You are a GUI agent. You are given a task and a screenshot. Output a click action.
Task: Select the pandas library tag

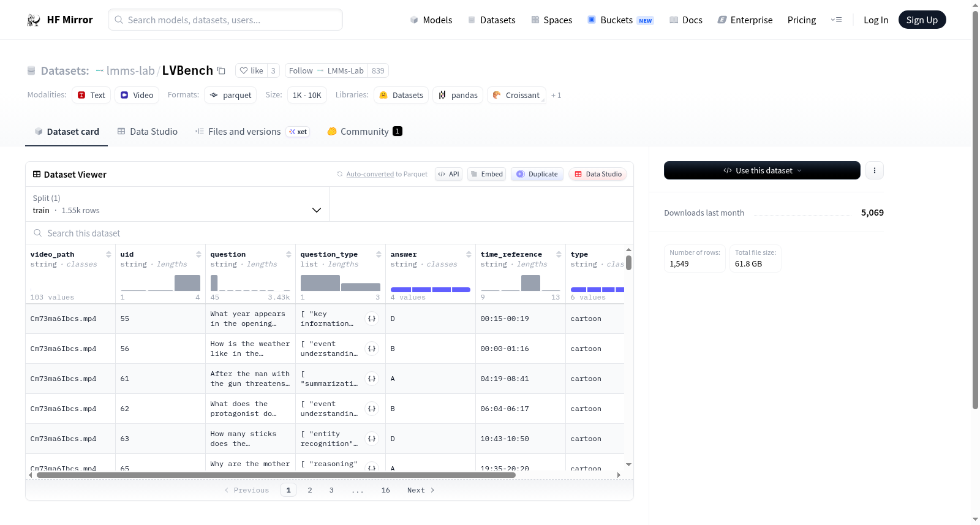[458, 95]
